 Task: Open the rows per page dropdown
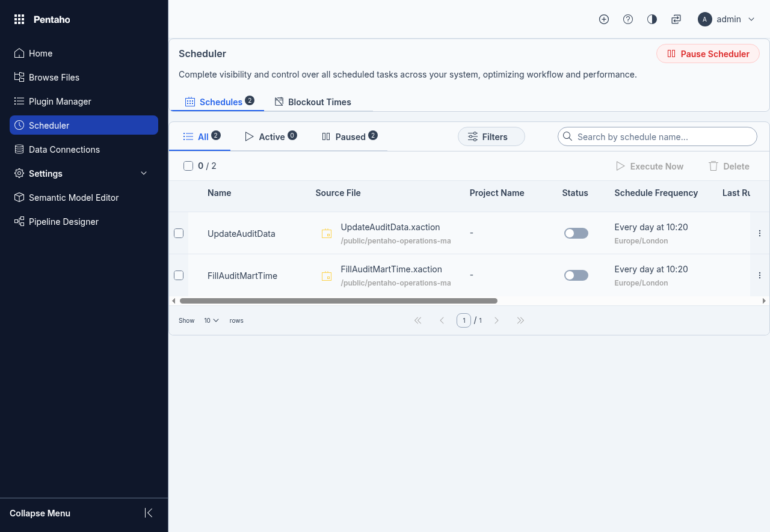pyautogui.click(x=211, y=320)
